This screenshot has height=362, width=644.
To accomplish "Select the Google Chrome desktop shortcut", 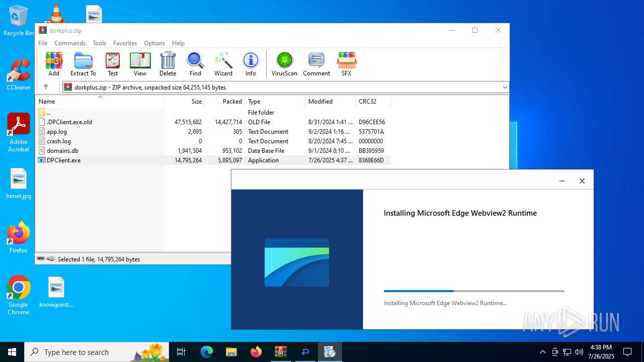I will point(19,295).
